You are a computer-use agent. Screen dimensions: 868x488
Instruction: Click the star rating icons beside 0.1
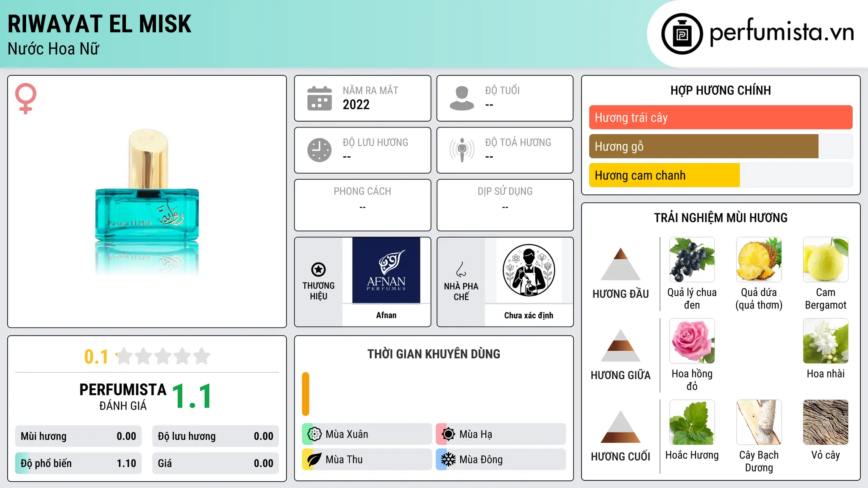tap(163, 356)
